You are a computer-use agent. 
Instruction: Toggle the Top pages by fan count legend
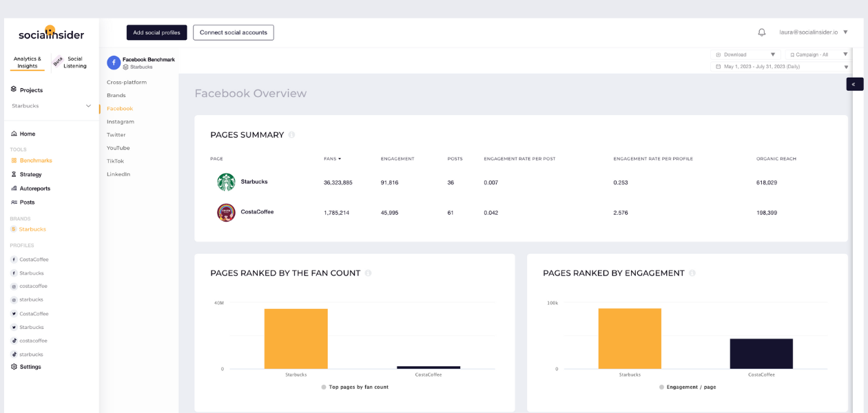pyautogui.click(x=355, y=388)
